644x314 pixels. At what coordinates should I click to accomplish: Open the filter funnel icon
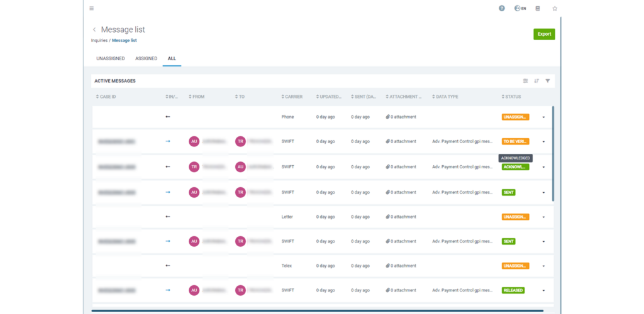tap(548, 81)
